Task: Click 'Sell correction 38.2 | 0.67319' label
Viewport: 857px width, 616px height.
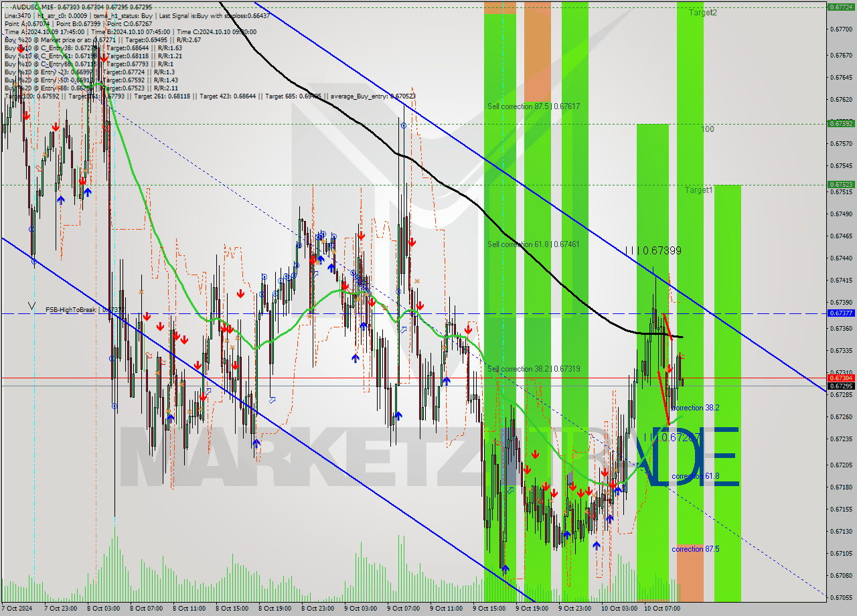Action: click(534, 369)
